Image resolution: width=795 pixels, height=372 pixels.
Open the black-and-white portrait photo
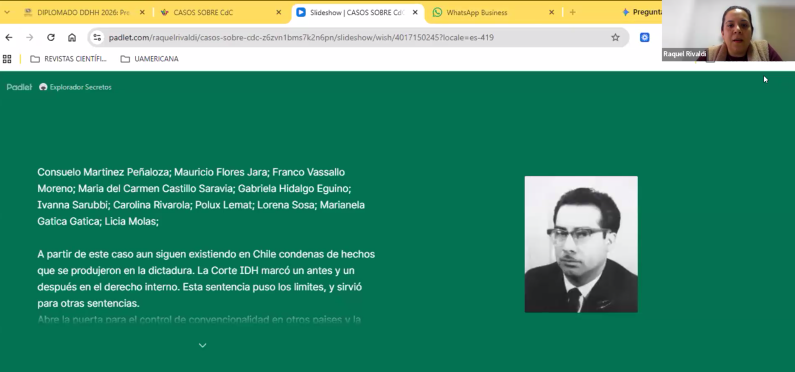click(x=581, y=244)
